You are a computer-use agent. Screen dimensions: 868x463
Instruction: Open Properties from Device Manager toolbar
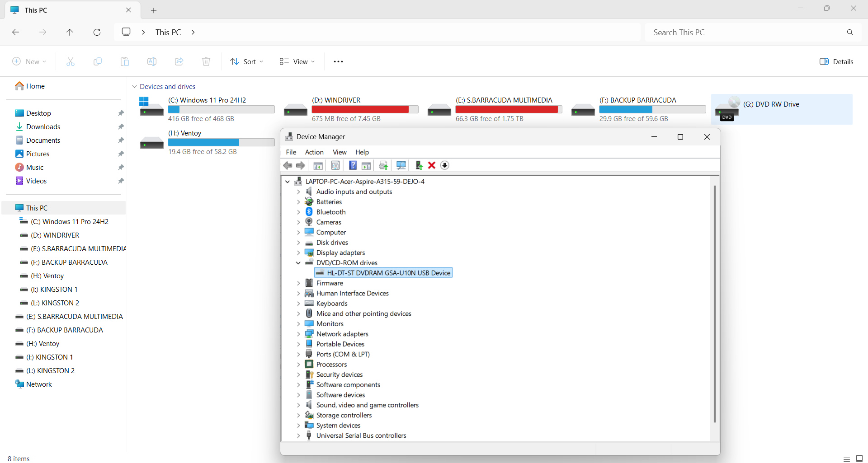coord(335,165)
